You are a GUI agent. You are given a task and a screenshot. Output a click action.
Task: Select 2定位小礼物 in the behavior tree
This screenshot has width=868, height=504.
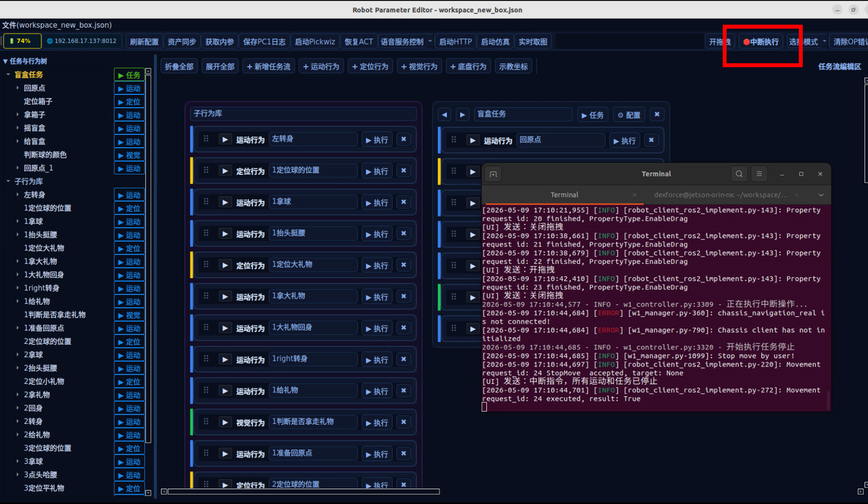click(44, 381)
